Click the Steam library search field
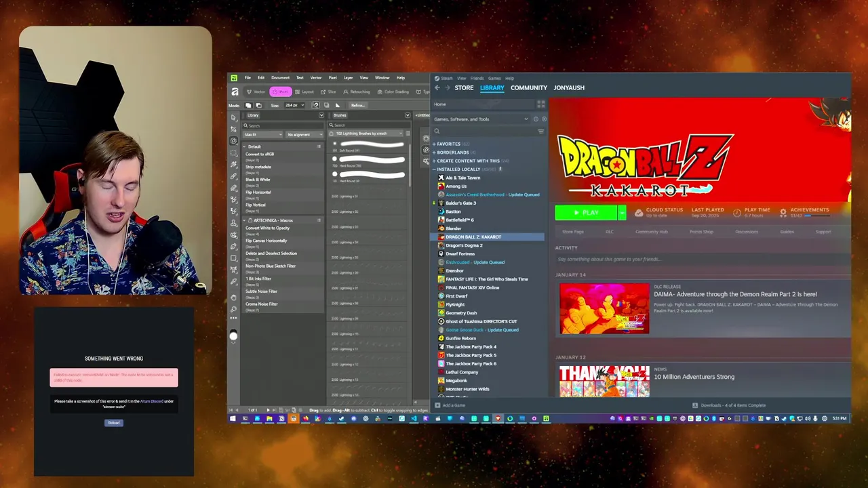 point(485,131)
